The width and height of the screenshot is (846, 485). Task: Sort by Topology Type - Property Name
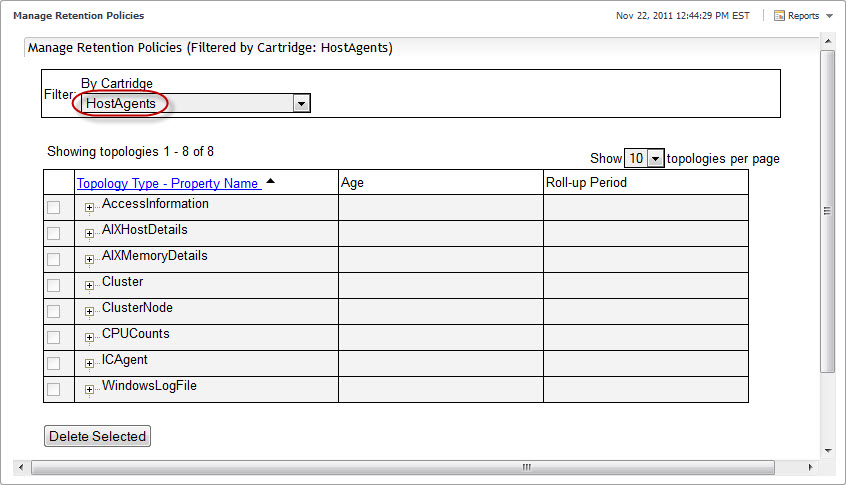click(x=168, y=183)
